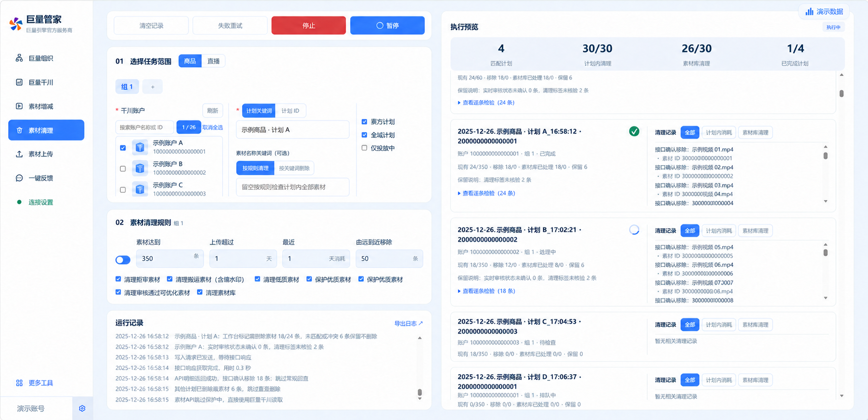
Task: Open 巨量千川 via its chart icon
Action: click(19, 82)
